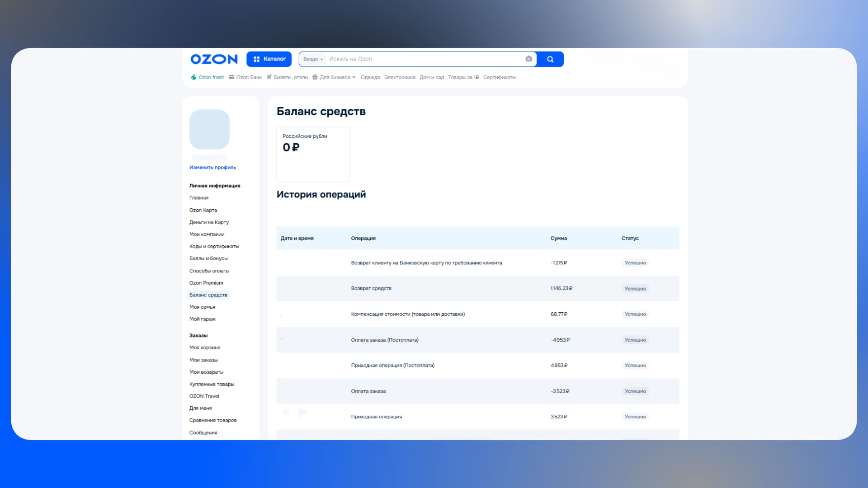
Task: Open Деньги на Карту menu item
Action: tap(209, 222)
